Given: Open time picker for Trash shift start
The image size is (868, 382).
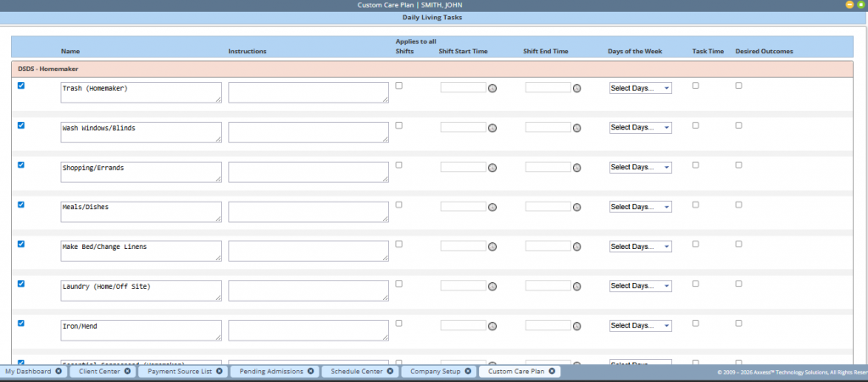Looking at the screenshot, I should (492, 88).
